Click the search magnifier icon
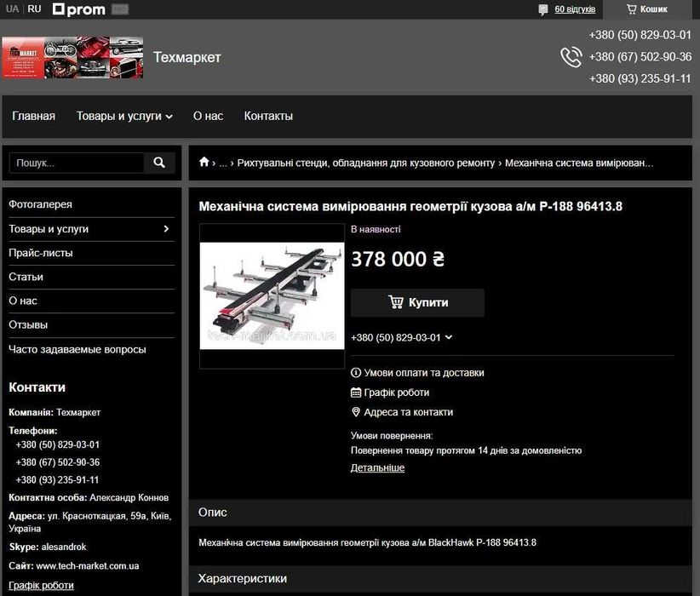Viewport: 700px width, 596px height. click(159, 163)
